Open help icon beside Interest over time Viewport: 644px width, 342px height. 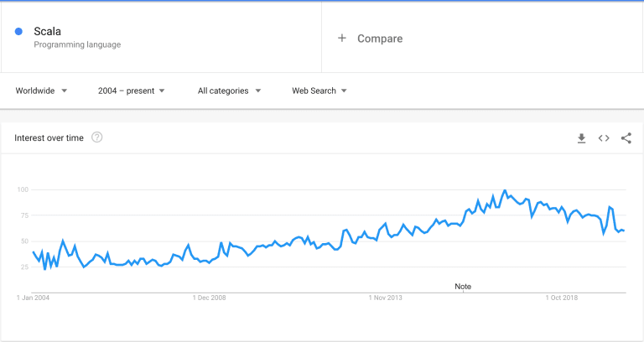pyautogui.click(x=97, y=137)
